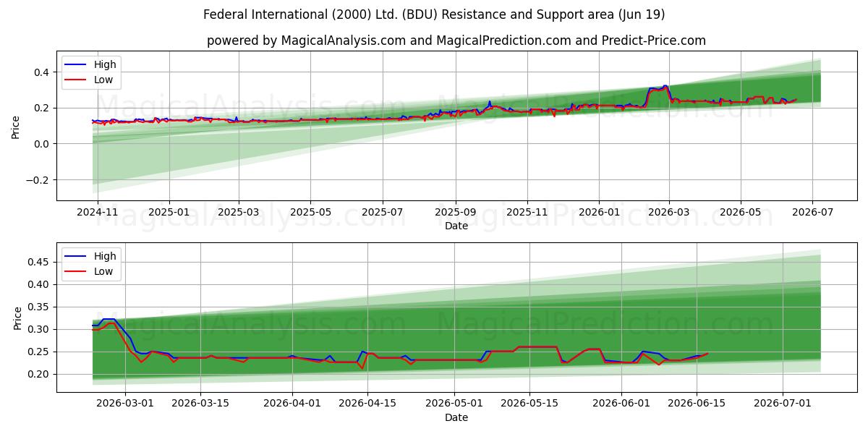Click the 'Price' axis label of top chart
Viewport: 868px width, 434px height.
[x=16, y=126]
